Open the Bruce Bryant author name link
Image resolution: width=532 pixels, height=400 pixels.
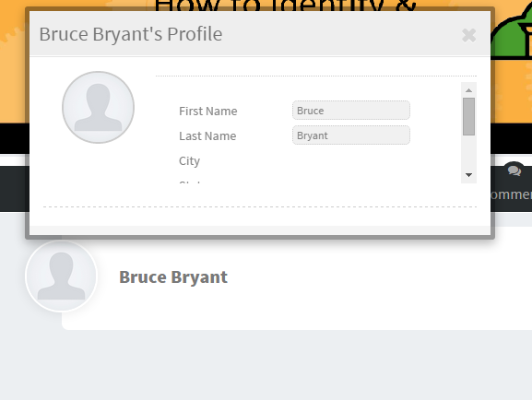pos(173,277)
